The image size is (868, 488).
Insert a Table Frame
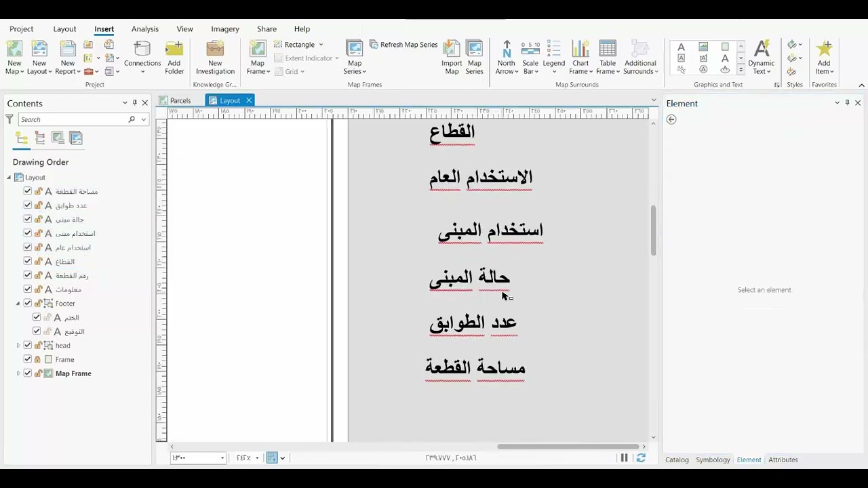point(608,57)
